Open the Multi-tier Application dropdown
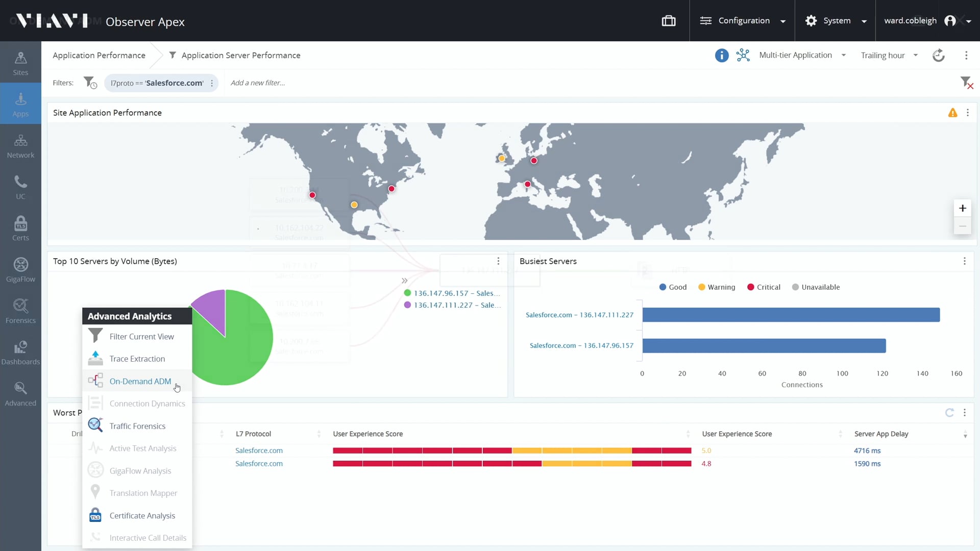The width and height of the screenshot is (980, 551). click(802, 55)
